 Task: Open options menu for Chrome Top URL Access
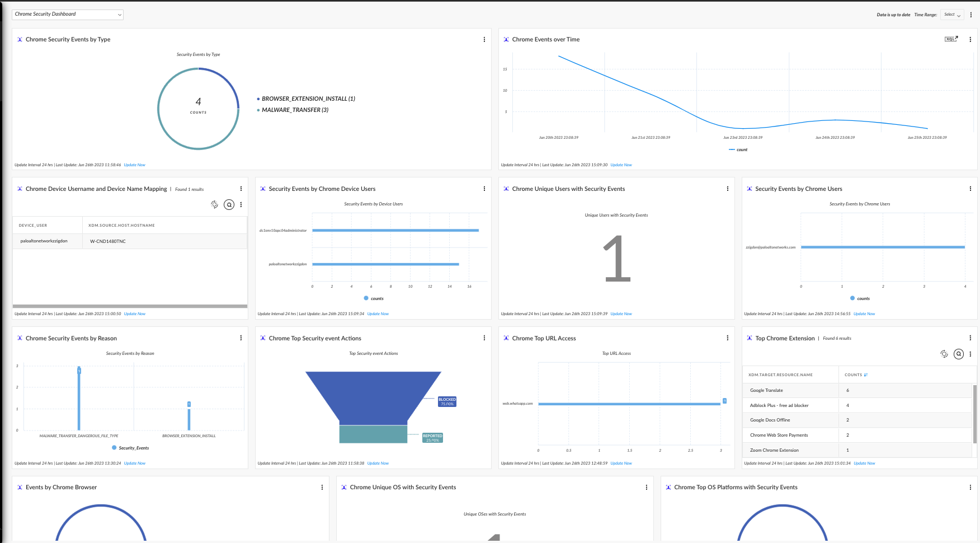[x=728, y=338]
